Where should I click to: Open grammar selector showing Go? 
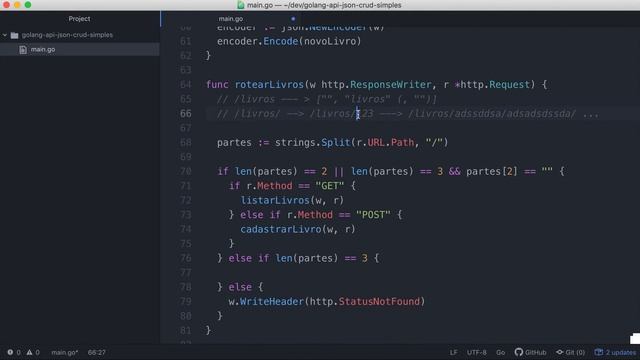(x=500, y=352)
